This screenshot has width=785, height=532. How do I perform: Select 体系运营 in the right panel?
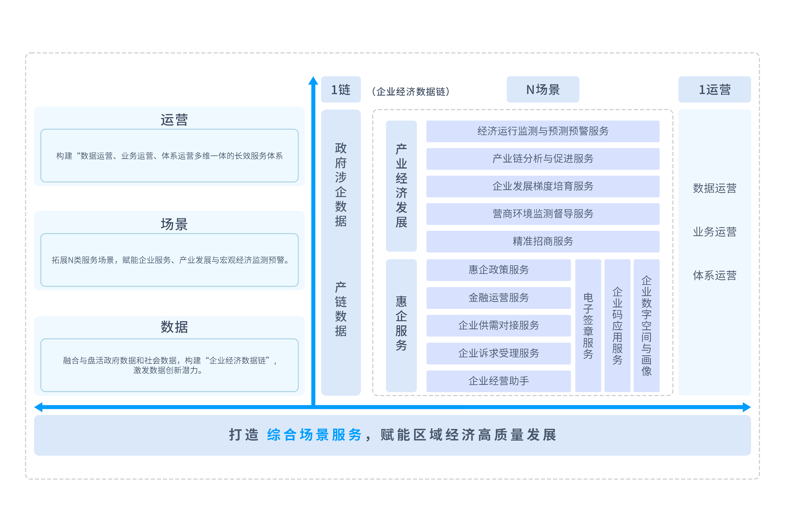(714, 276)
